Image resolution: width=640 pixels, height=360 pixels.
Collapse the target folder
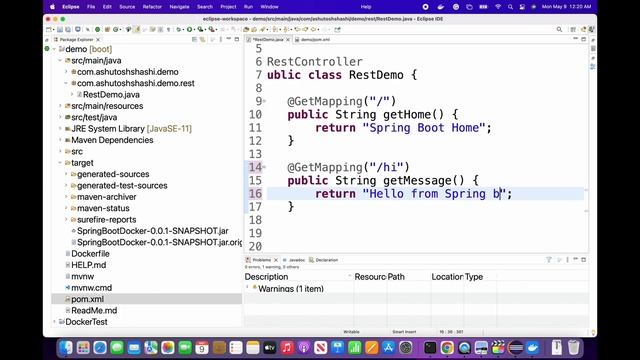(60, 163)
